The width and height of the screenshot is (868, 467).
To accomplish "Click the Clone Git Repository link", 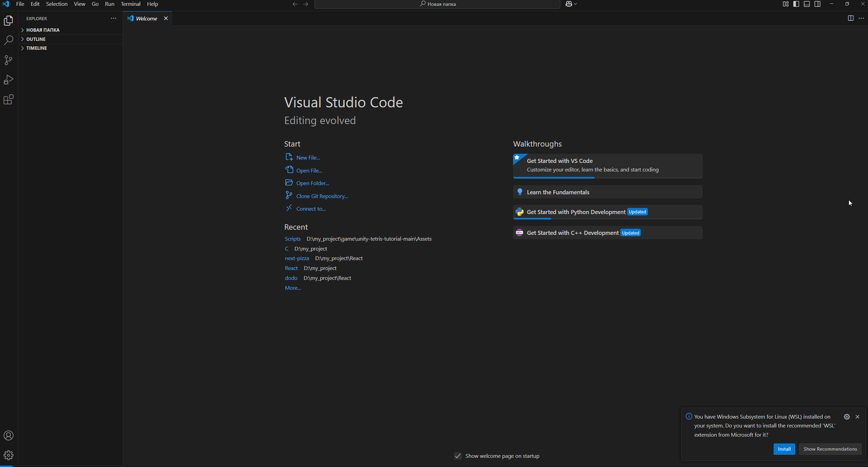I will click(321, 196).
